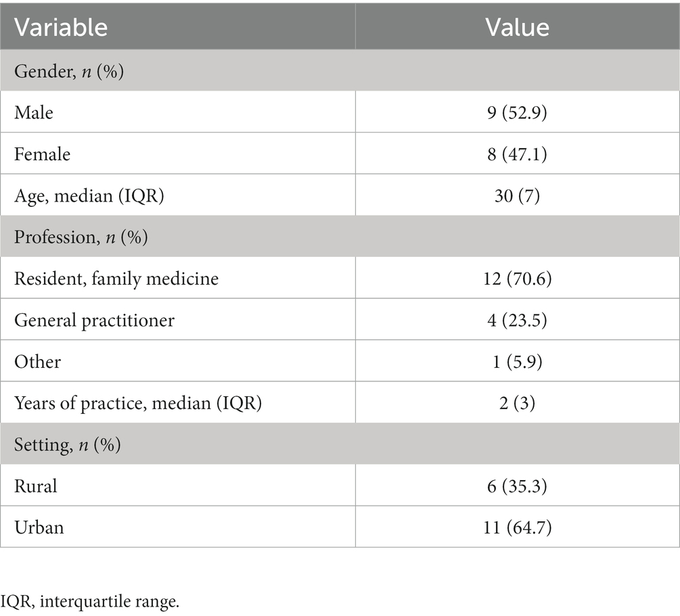Select the age value 30 (7)

(517, 195)
